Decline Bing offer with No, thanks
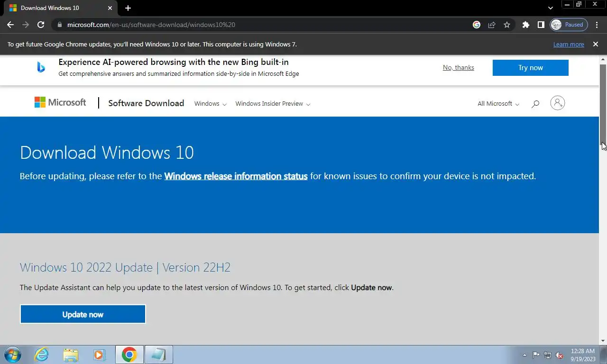 pyautogui.click(x=459, y=67)
